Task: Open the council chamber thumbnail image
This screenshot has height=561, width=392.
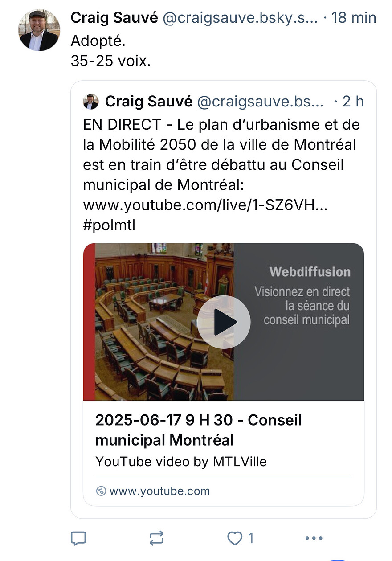Action: (x=165, y=322)
